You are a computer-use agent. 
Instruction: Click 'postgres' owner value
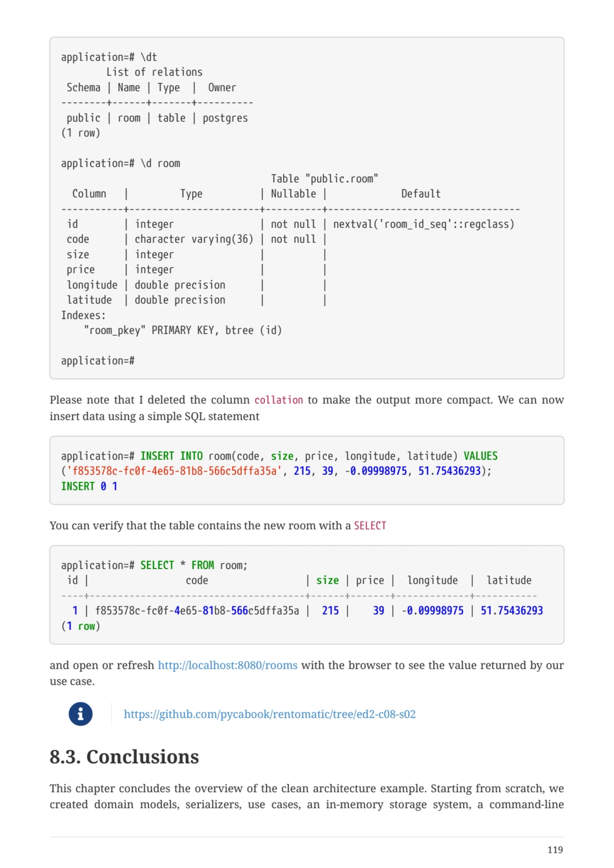225,118
